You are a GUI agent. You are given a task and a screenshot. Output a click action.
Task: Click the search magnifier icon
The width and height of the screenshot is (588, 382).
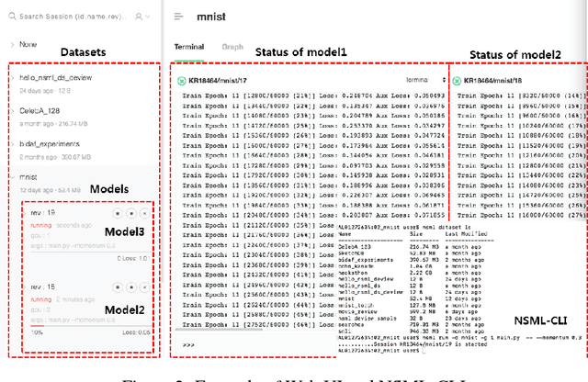[11, 17]
